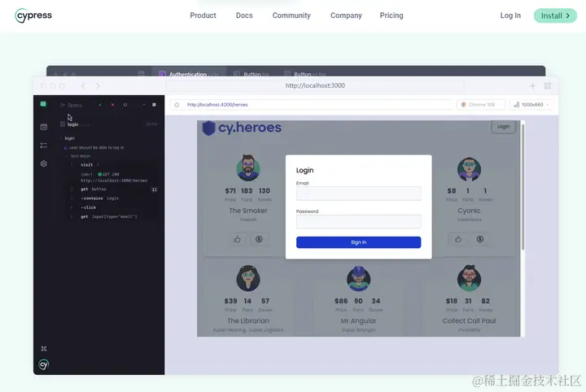Click the pending spinner counter icon
This screenshot has height=392, width=586.
pyautogui.click(x=125, y=105)
